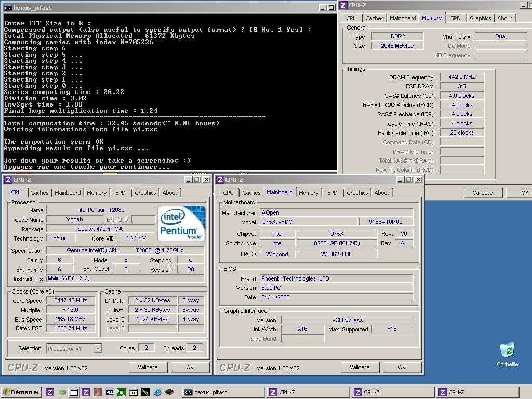Click OK in Memory window
The width and height of the screenshot is (532, 399).
coord(519,193)
